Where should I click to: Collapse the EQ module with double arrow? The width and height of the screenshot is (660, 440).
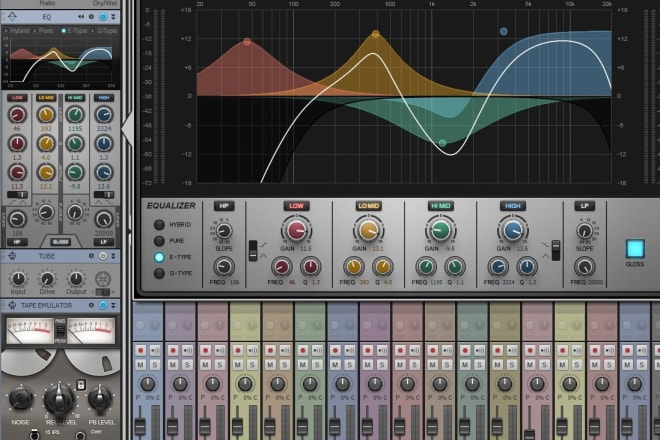pos(113,17)
